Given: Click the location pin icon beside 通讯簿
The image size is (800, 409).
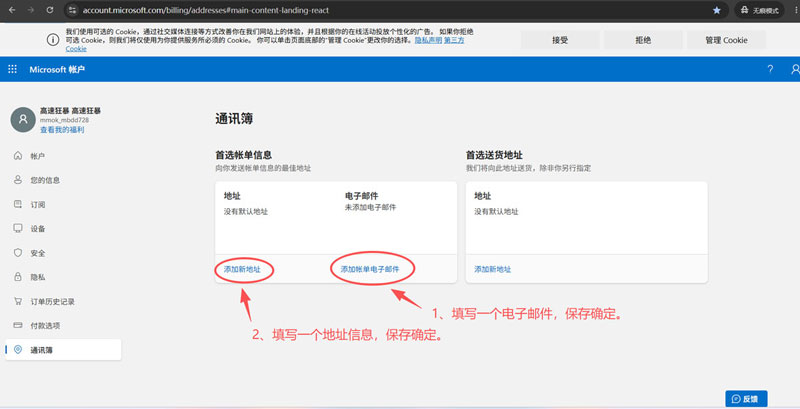Looking at the screenshot, I should [x=18, y=349].
